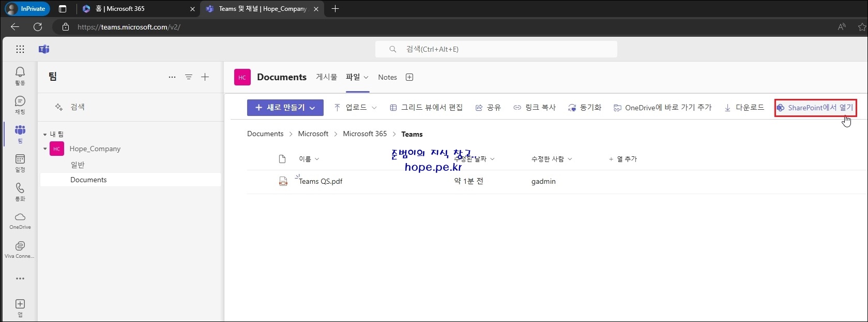Open the Activity bell in sidebar
Image resolution: width=868 pixels, height=322 pixels.
(20, 76)
